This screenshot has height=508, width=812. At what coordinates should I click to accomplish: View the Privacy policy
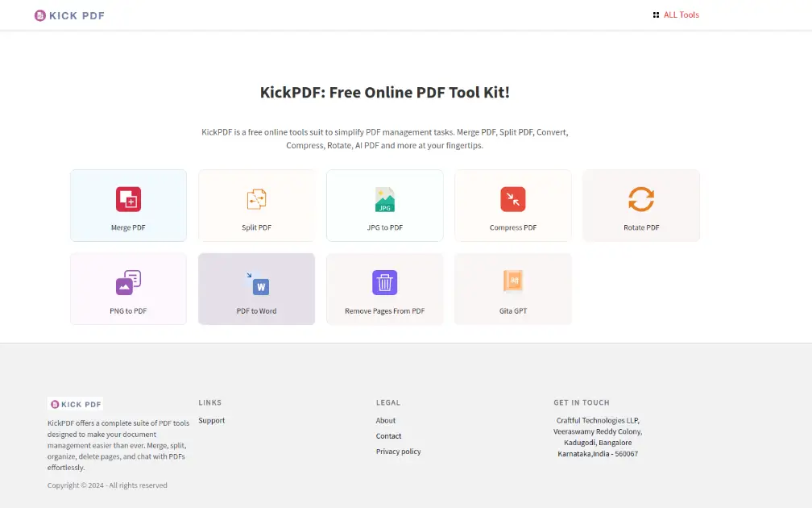[398, 452]
